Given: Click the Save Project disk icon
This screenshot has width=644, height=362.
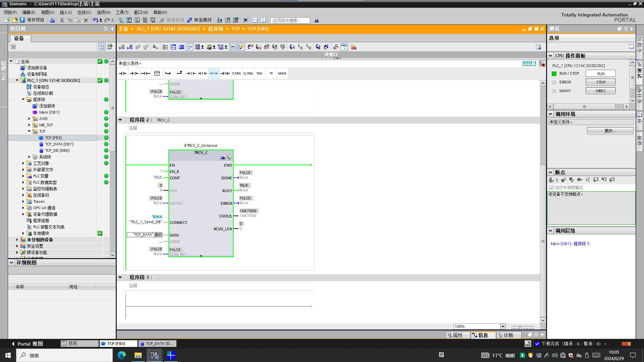Looking at the screenshot, I should tap(22, 20).
